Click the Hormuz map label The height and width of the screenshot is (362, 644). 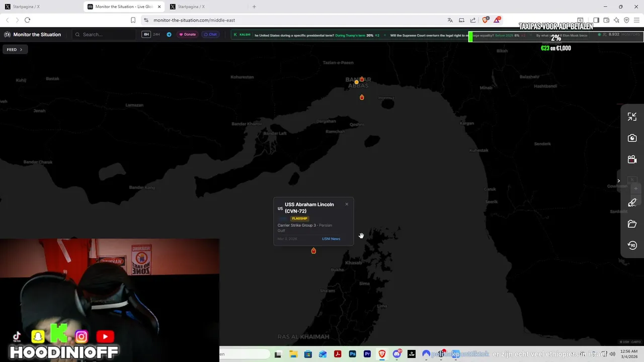[386, 98]
